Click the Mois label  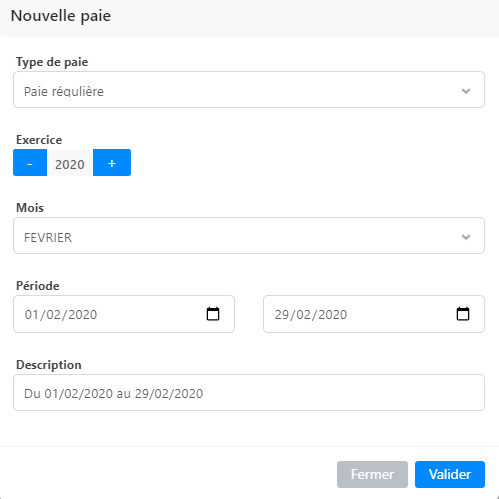pos(30,208)
